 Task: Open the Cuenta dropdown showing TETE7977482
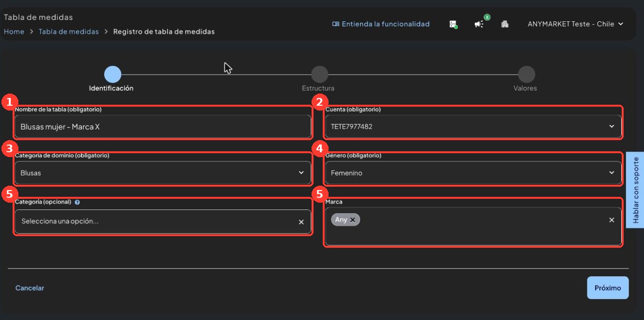pyautogui.click(x=473, y=127)
